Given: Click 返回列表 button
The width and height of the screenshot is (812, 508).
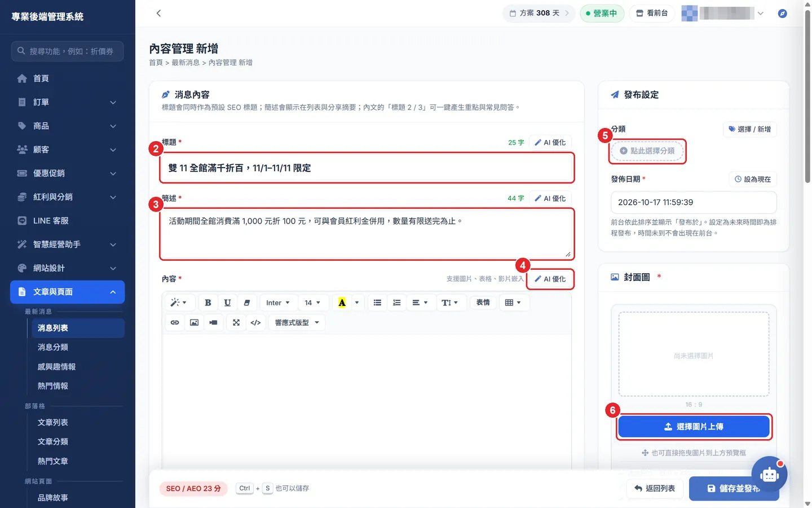Looking at the screenshot, I should tap(655, 488).
